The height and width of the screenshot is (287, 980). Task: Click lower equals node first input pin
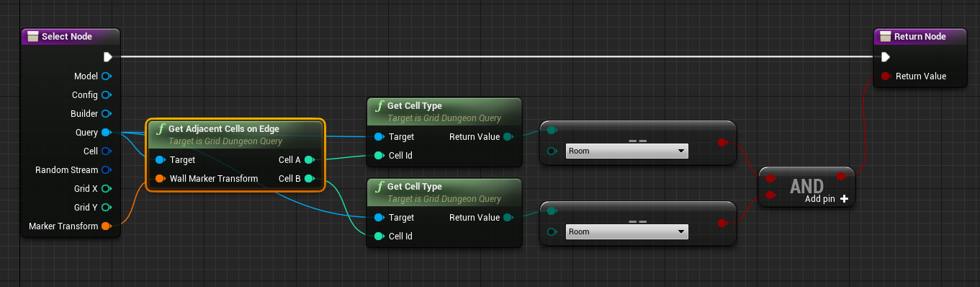[x=552, y=211]
